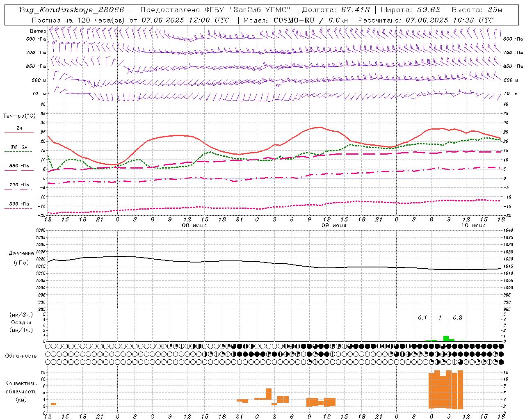The height and width of the screenshot is (420, 525).
Task: Select the provider text ФГБУ "ЗапСиб УГМС"
Action: tap(248, 10)
